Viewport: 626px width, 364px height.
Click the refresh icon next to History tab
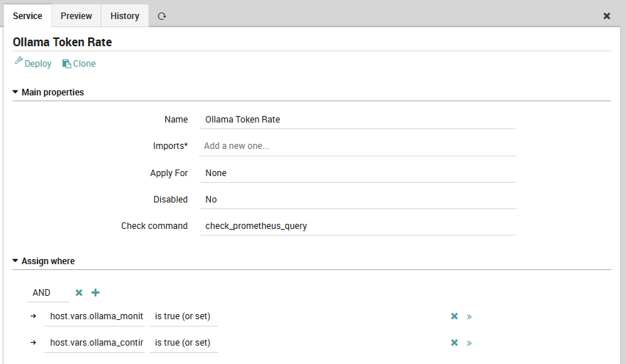(x=162, y=16)
